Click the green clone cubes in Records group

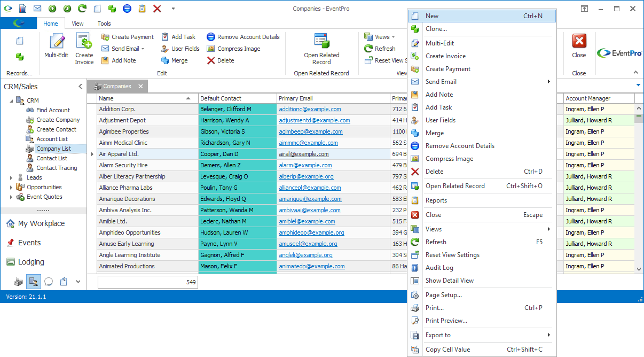[x=20, y=57]
